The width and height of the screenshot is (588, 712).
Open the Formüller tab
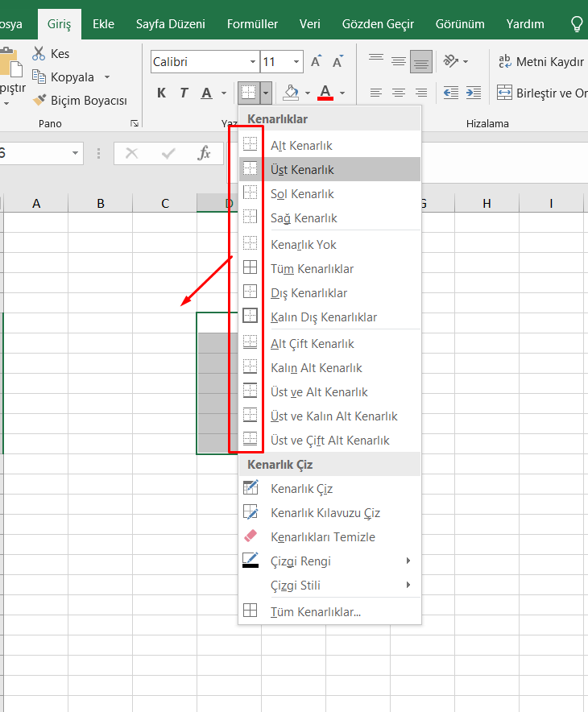tap(252, 24)
